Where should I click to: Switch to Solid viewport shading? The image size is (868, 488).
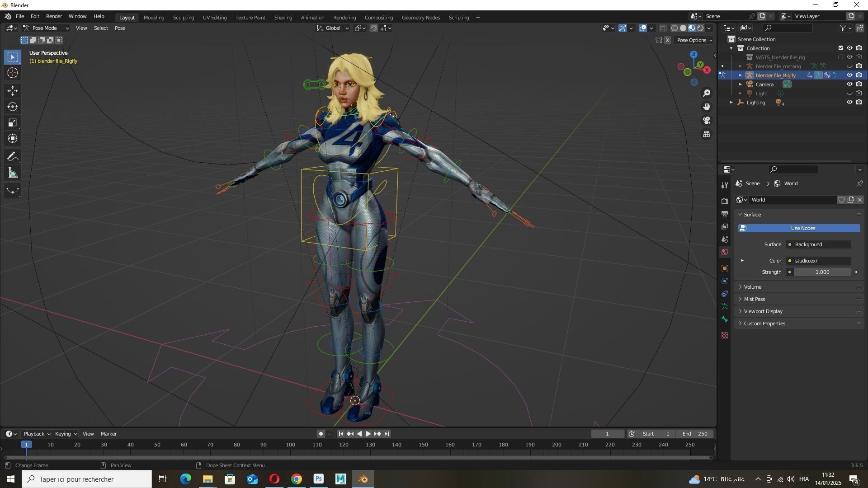point(683,28)
